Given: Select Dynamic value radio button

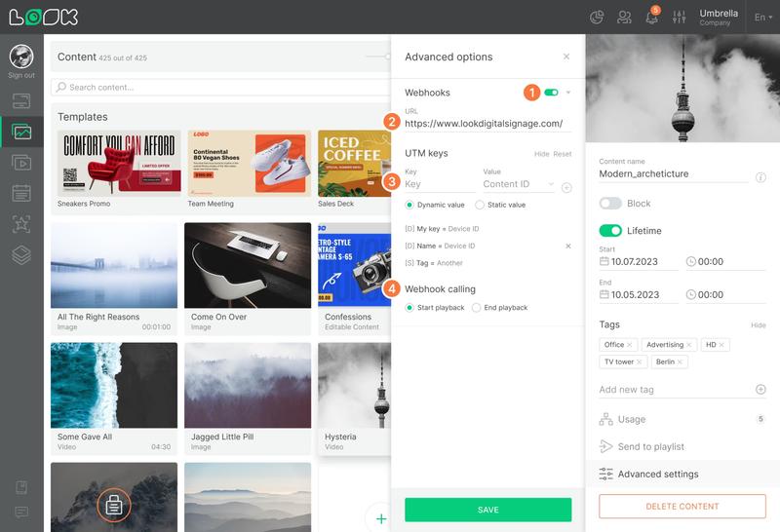Looking at the screenshot, I should (409, 205).
